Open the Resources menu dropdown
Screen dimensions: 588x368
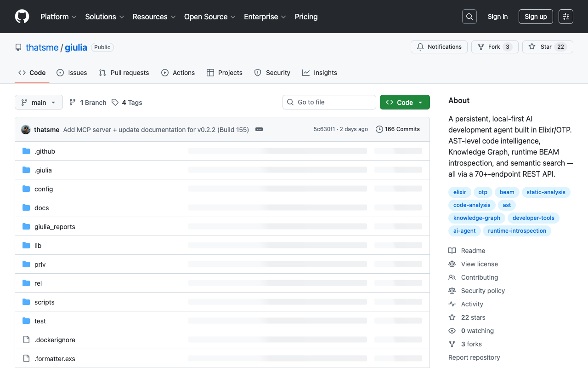pos(154,17)
